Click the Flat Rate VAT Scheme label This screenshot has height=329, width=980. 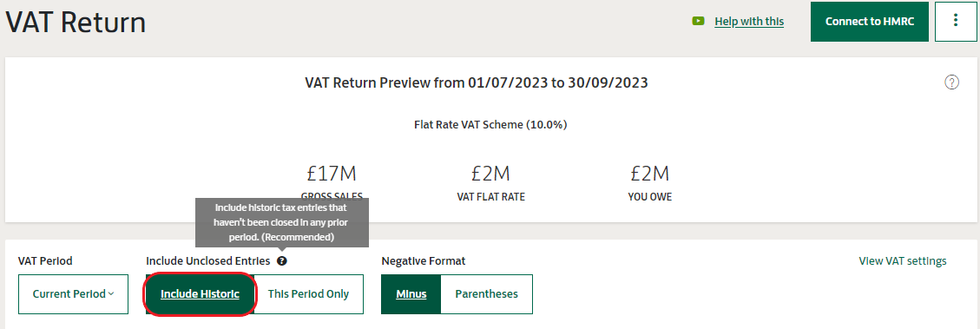[490, 124]
